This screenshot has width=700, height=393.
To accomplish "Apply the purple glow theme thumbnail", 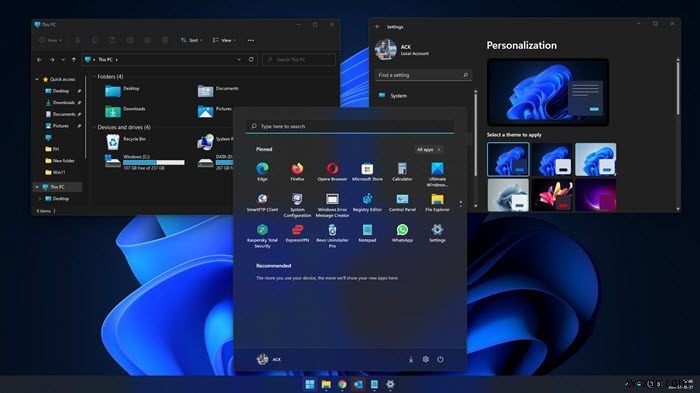I will (x=596, y=195).
